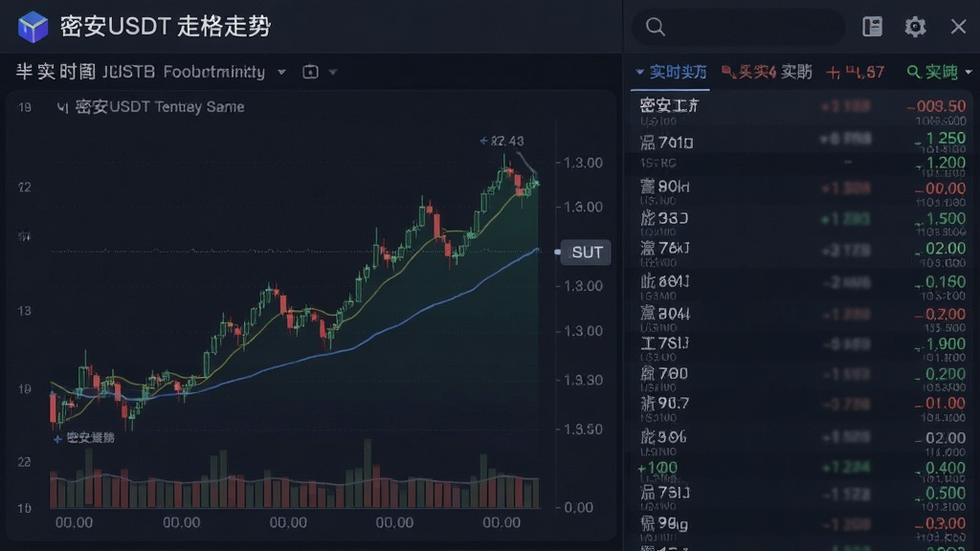Select the 实时实方 tab
The width and height of the screenshot is (980, 551).
679,73
